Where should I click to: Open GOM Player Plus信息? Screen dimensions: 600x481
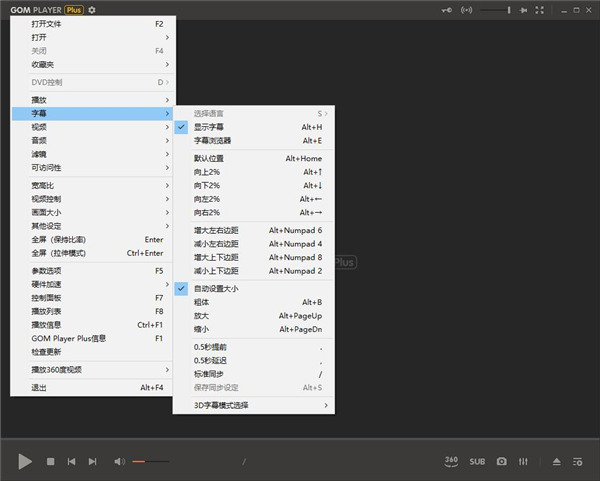(x=93, y=338)
